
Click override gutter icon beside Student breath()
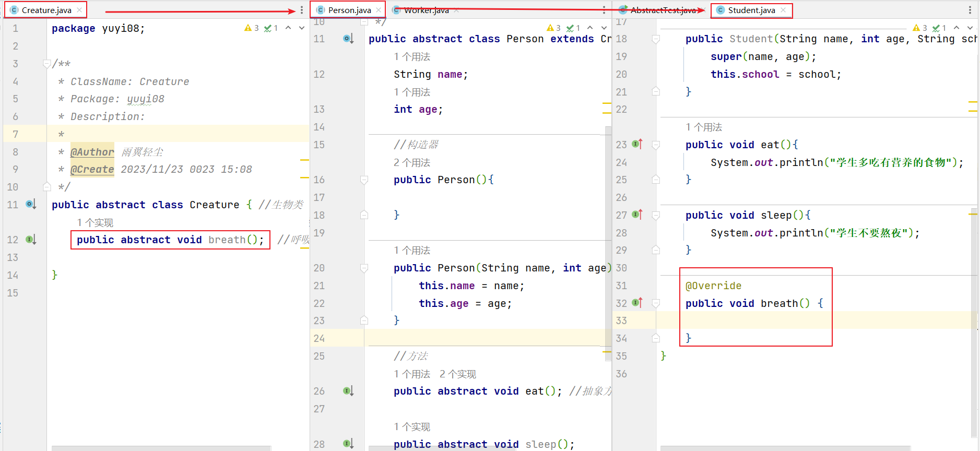coord(637,302)
